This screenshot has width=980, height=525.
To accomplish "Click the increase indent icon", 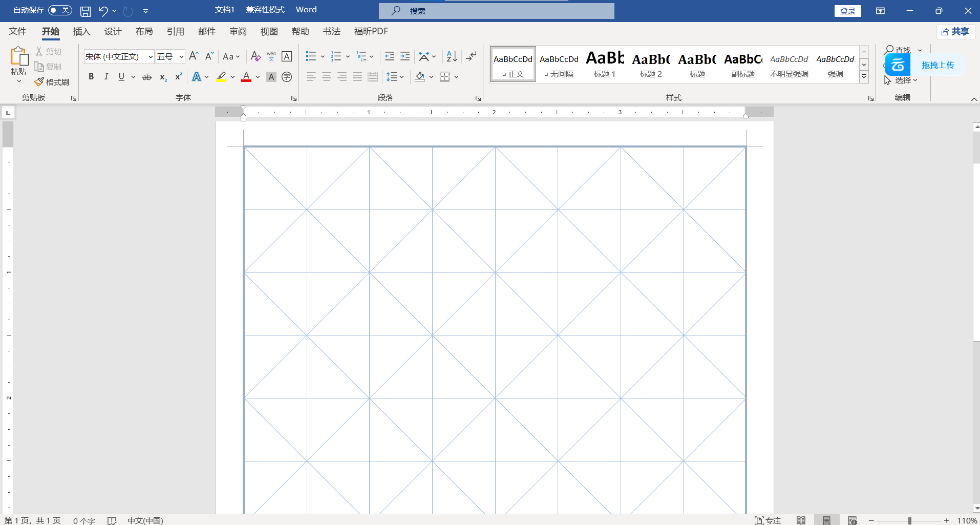I will (405, 56).
